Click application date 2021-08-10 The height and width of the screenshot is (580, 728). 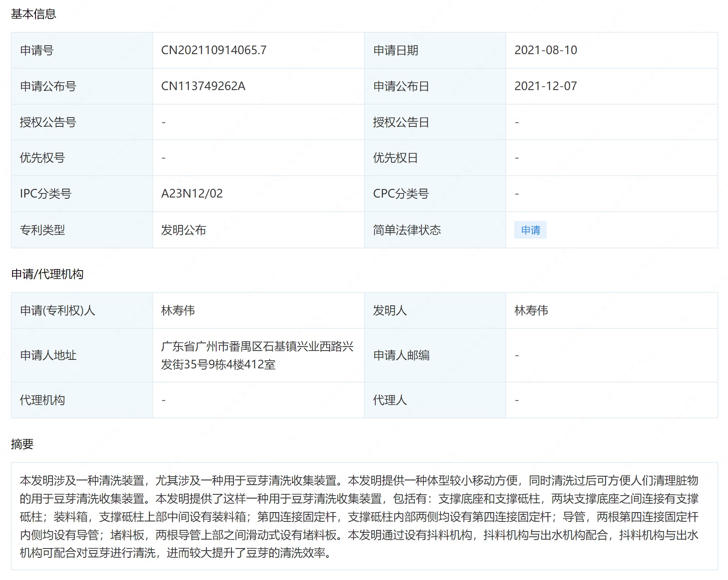545,50
